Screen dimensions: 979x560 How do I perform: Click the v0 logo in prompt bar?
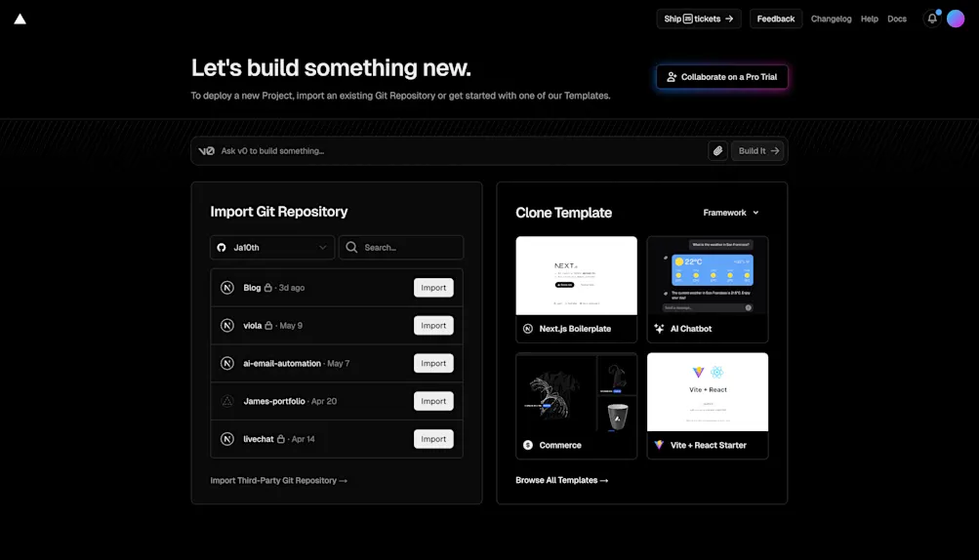tap(207, 151)
